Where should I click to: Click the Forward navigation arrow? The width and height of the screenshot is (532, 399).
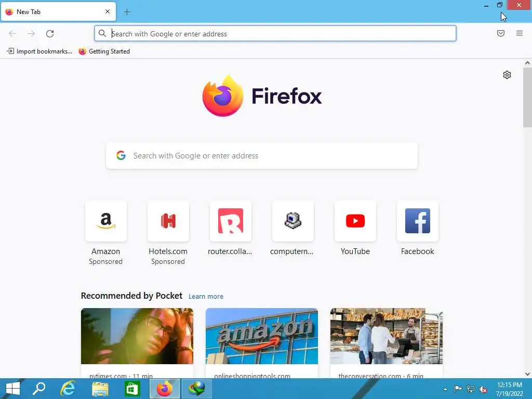[x=31, y=34]
